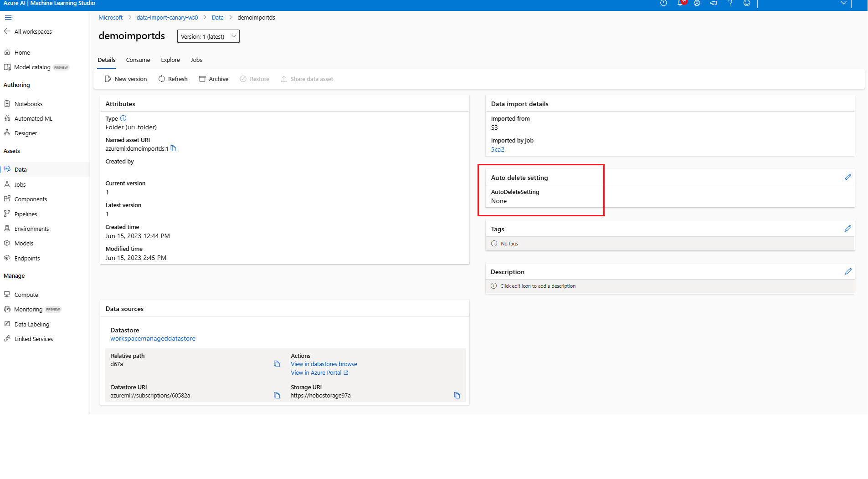Open Environments page
The width and height of the screenshot is (868, 479).
point(26,229)
